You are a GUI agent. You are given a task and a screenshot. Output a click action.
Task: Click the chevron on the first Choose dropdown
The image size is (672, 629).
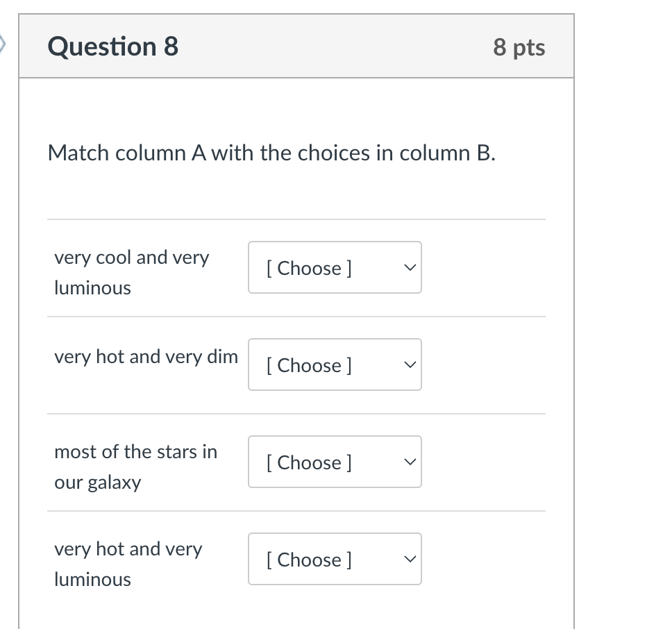pyautogui.click(x=410, y=267)
